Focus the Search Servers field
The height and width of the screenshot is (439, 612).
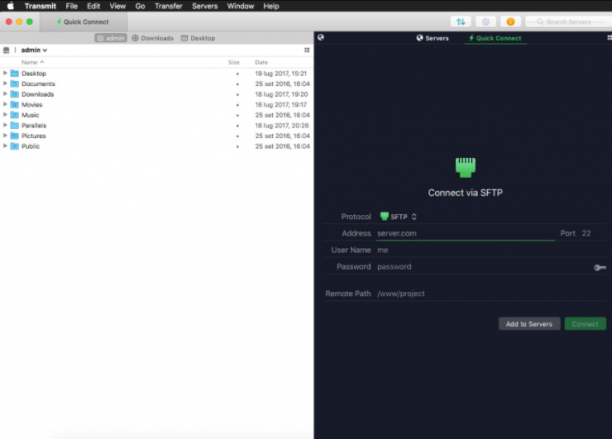coord(568,22)
